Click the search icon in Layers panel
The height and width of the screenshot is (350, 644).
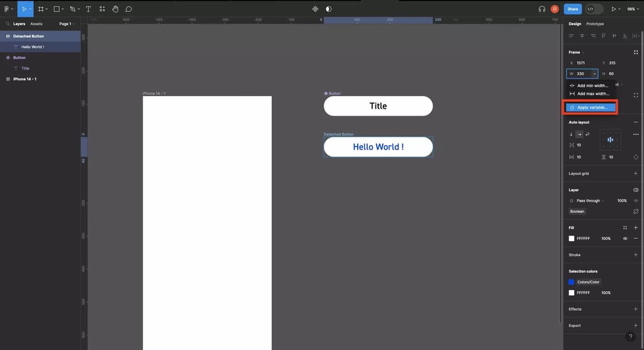pos(8,24)
